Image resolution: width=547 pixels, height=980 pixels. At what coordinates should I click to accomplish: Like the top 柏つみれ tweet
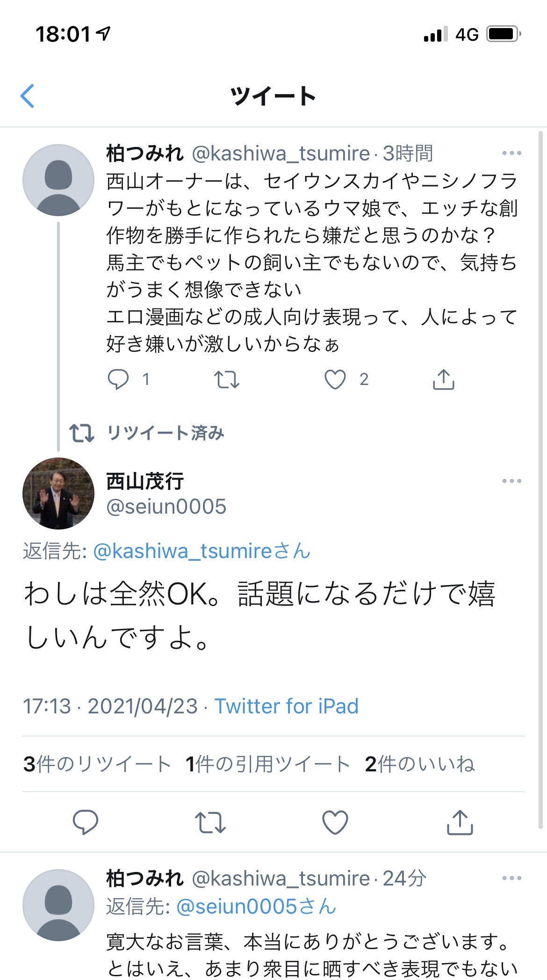[335, 379]
